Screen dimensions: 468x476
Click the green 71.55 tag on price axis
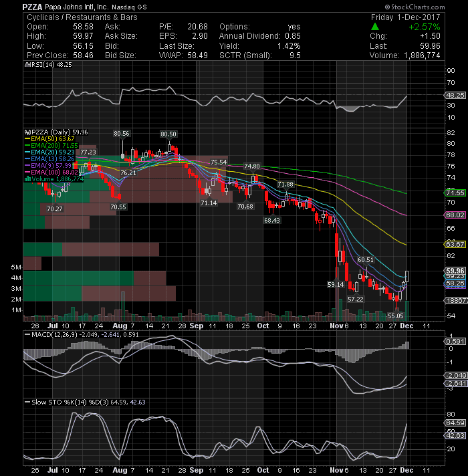click(x=455, y=193)
